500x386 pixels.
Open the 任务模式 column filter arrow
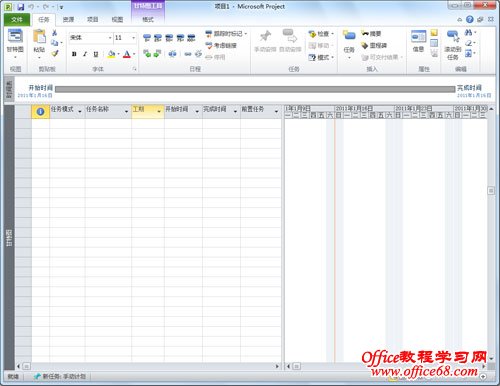(x=80, y=111)
